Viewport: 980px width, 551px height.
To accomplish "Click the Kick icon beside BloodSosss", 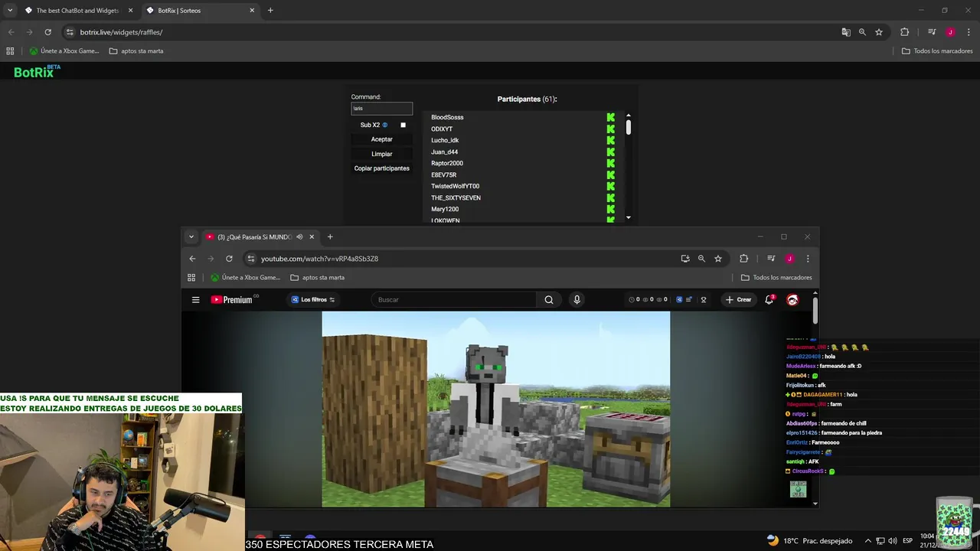I will click(611, 117).
